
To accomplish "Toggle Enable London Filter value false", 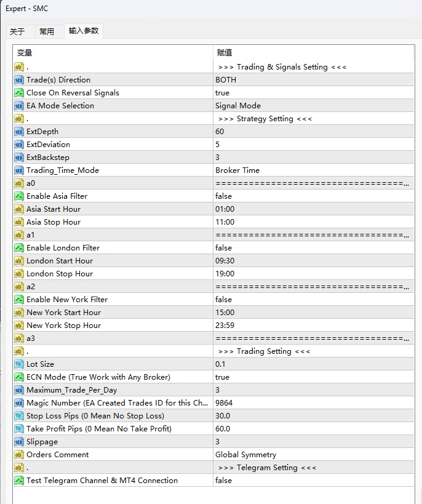I will click(x=314, y=248).
